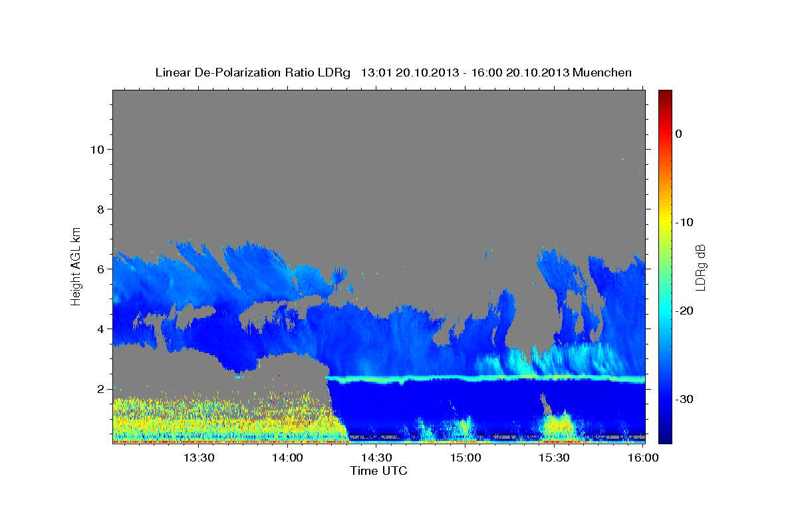This screenshot has height=532, width=798.
Task: Click the plot title 'Linear De-Polarization Ratio LDRg'
Action: coord(252,72)
